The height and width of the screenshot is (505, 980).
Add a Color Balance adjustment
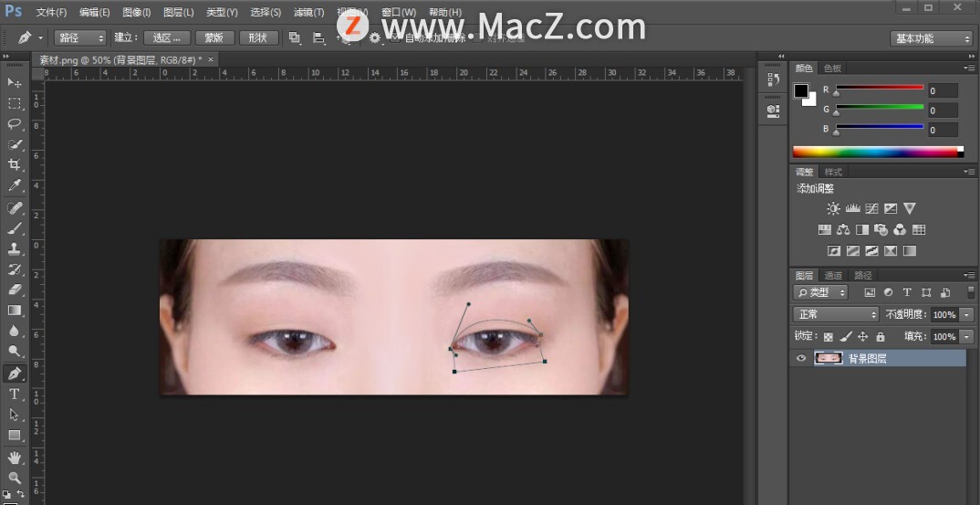pyautogui.click(x=843, y=229)
